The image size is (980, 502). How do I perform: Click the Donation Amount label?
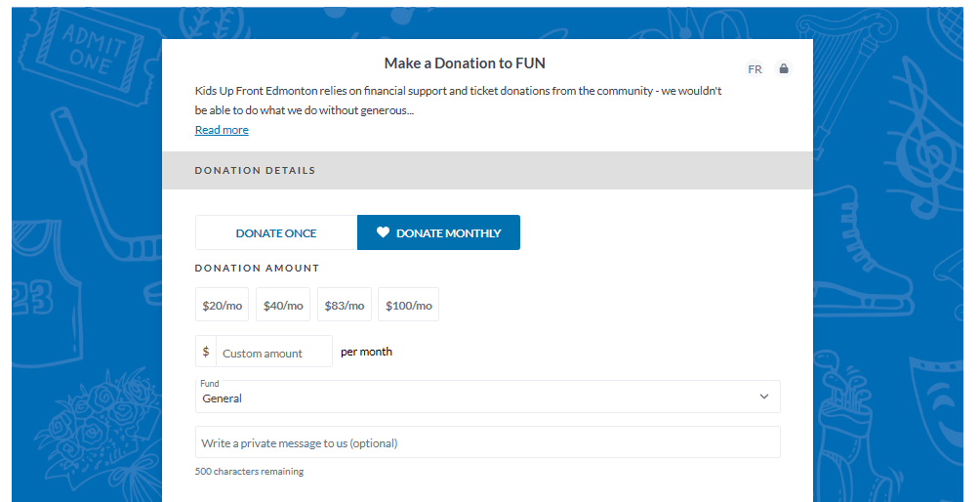click(x=257, y=268)
